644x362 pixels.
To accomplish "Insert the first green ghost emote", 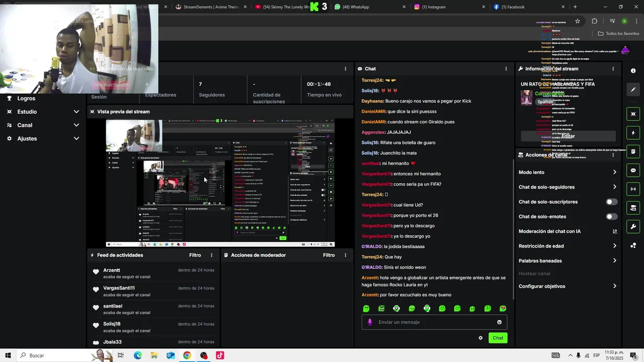I will click(x=366, y=309).
